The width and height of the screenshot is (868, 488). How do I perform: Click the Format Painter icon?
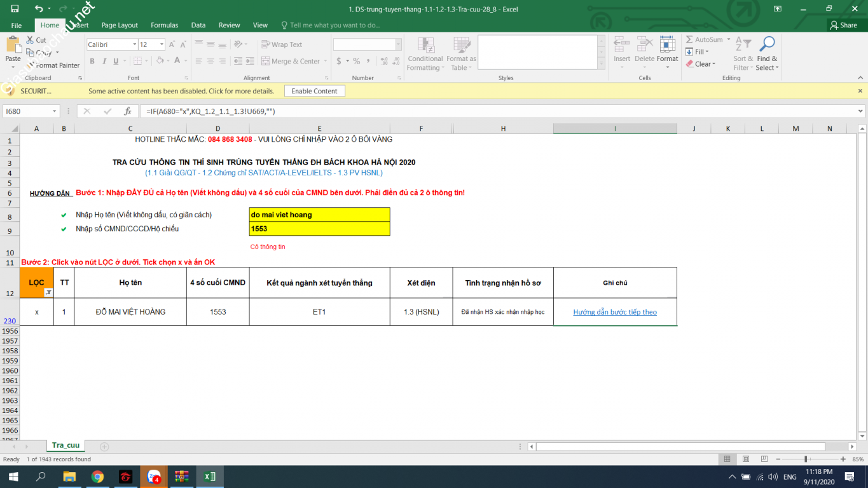(x=31, y=65)
